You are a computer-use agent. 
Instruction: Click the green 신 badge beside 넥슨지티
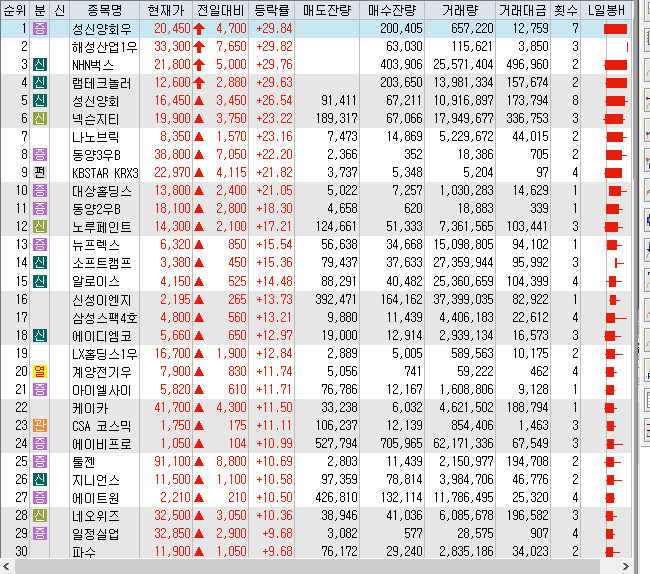point(40,119)
